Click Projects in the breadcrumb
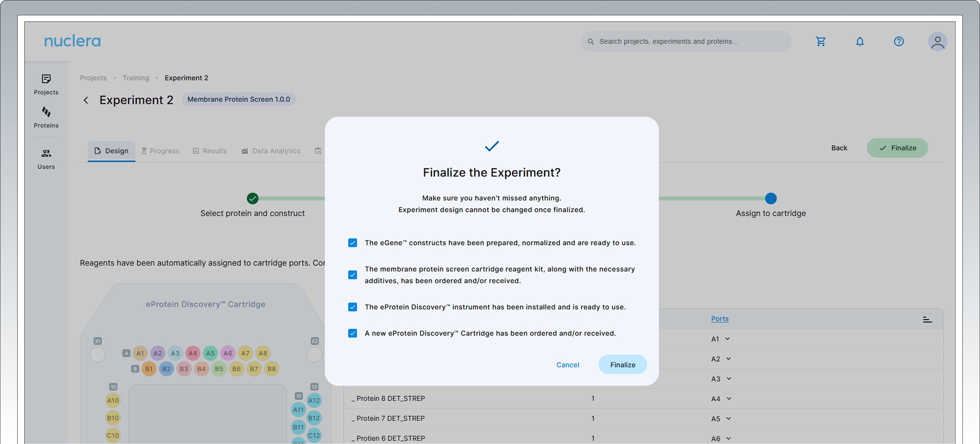Viewport: 980px width, 444px height. click(93, 78)
